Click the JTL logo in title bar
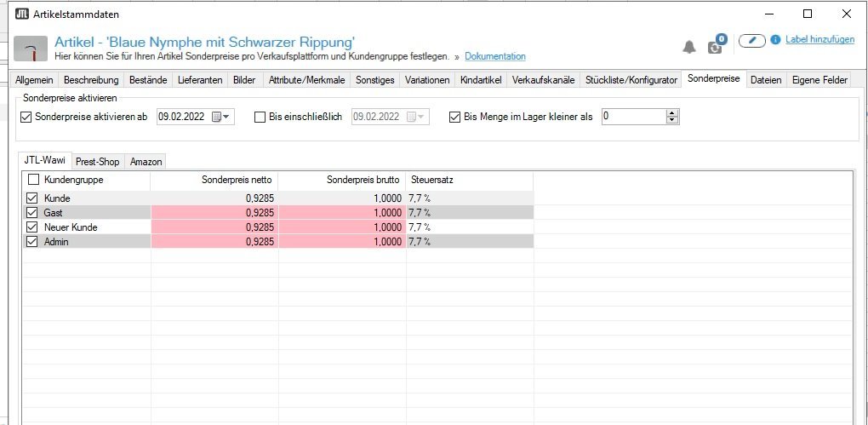Viewport: 868px width, 425px height. (x=21, y=14)
